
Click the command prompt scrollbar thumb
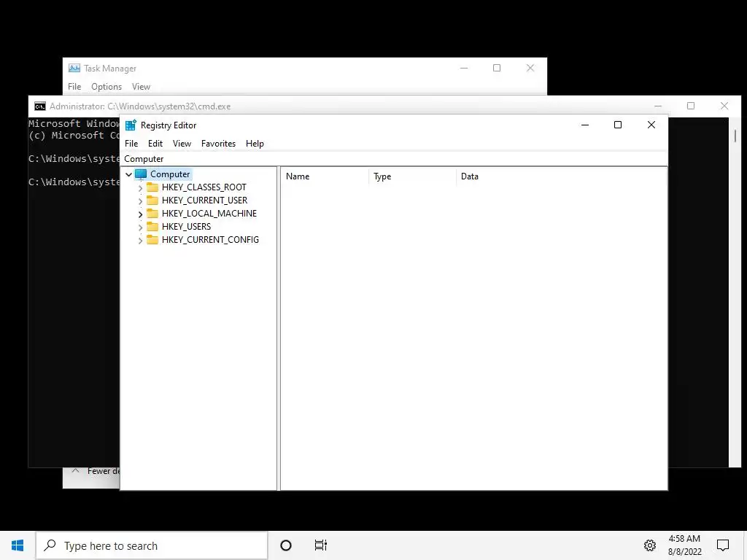click(735, 136)
